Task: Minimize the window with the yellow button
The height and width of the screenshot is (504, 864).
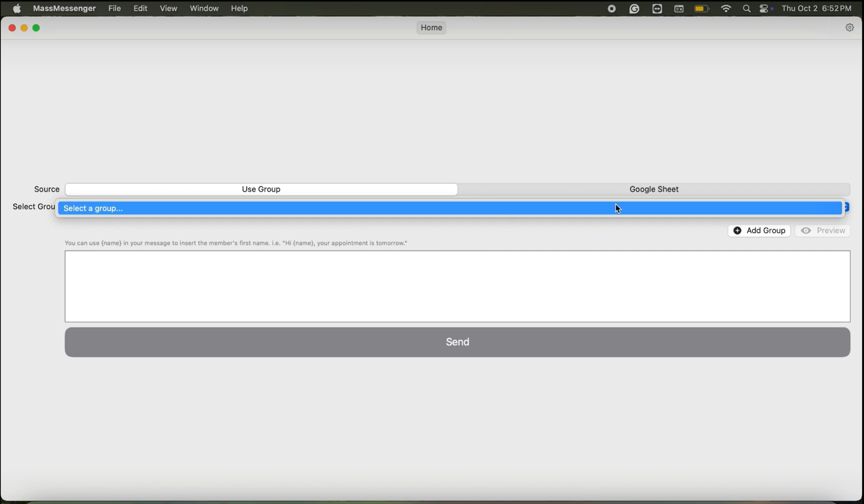Action: pos(24,28)
